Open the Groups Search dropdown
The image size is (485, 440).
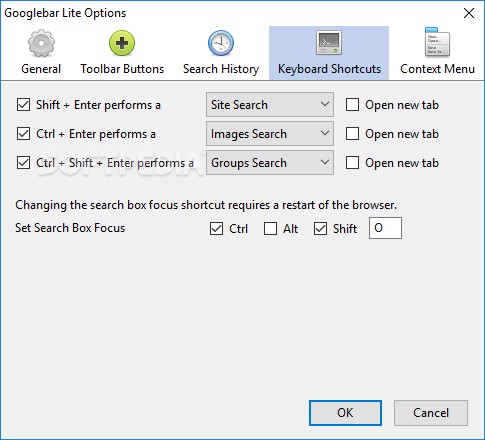270,163
